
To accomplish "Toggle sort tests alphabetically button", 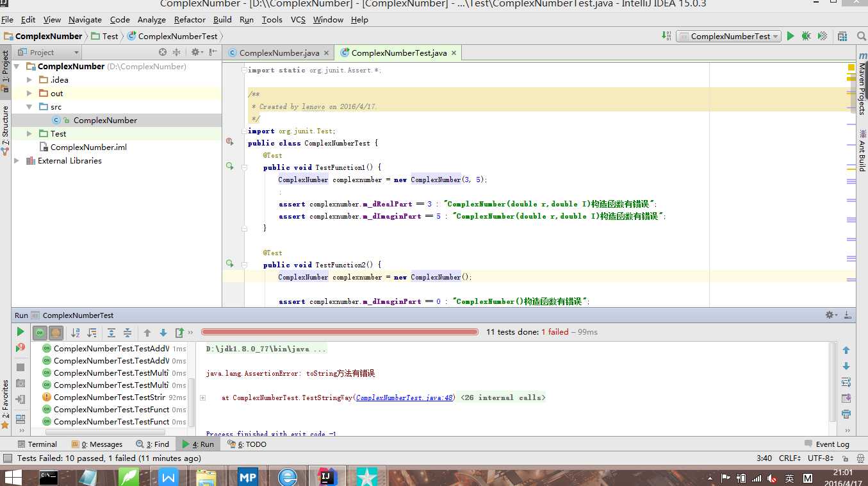I will pos(76,333).
